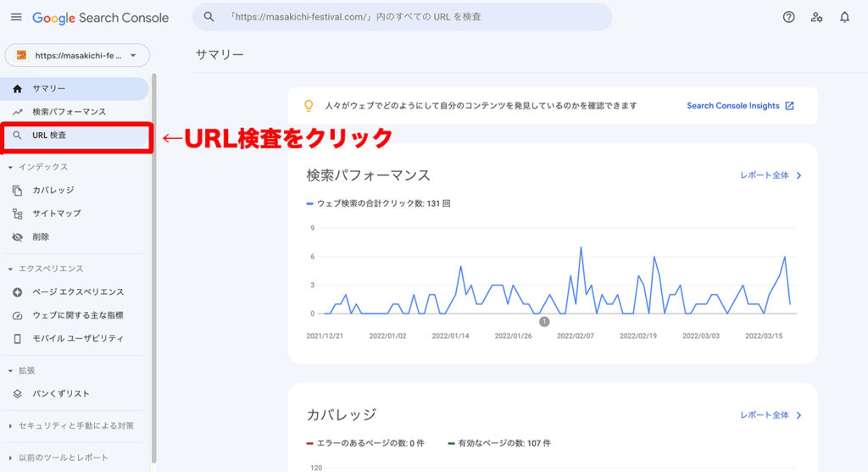Viewport: 868px width, 472px height.
Task: Open the help question mark icon
Action: tap(789, 17)
